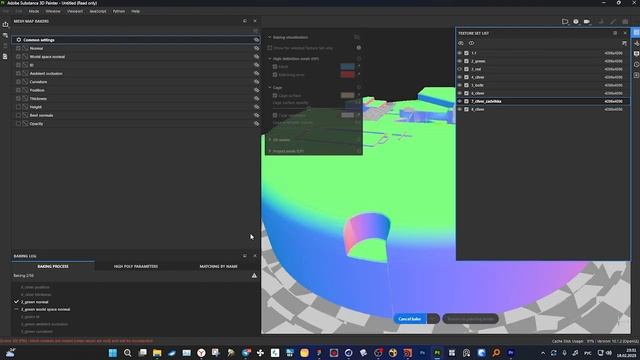640x360 pixels.
Task: Click the speech bubble icon in the right dock
Action: (636, 54)
